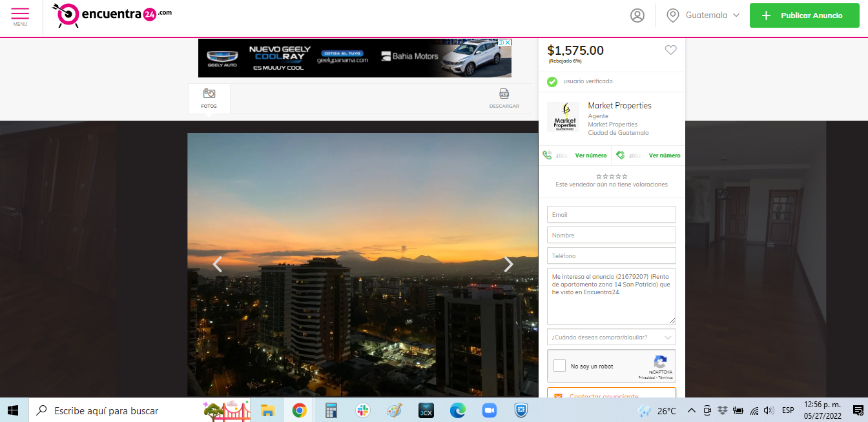Show previous photo with left arrow
The width and height of the screenshot is (868, 422).
click(x=218, y=264)
